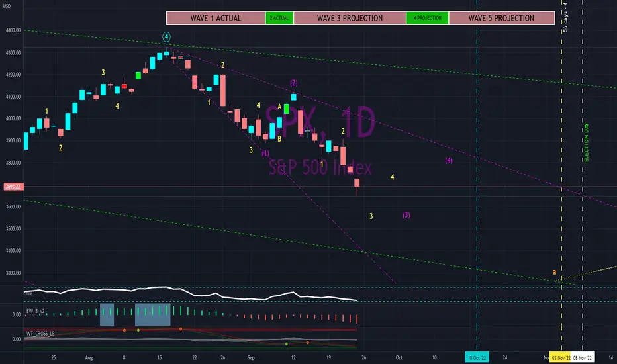Click date 19 on the time axis
This screenshot has height=364, width=617.
pyautogui.click(x=328, y=357)
